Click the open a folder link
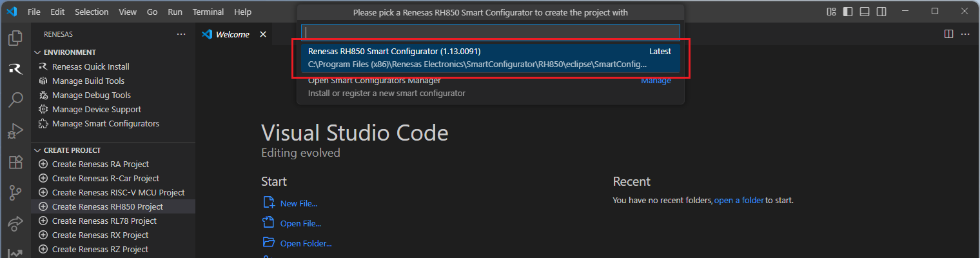The width and height of the screenshot is (980, 258). click(x=739, y=201)
